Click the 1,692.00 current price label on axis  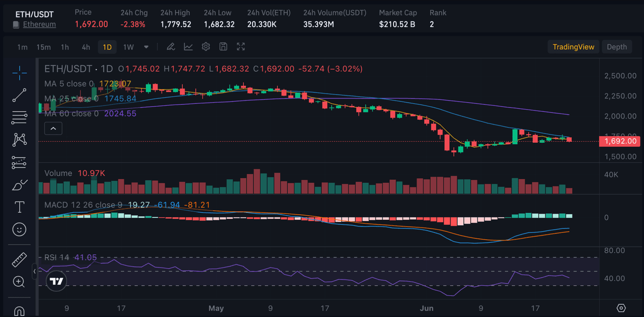coord(620,141)
